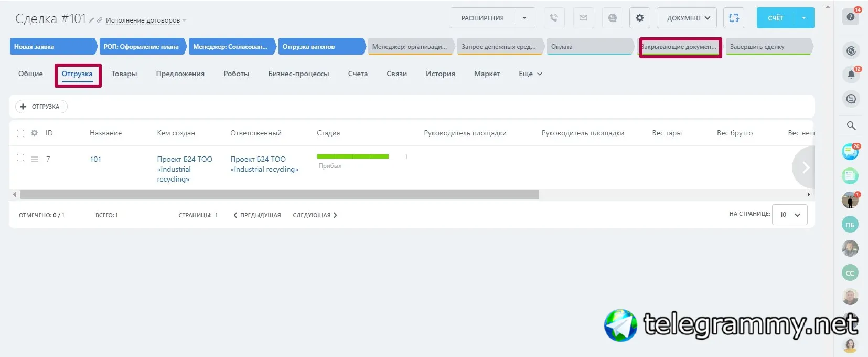Open avatar with red badge 1
This screenshot has width=868, height=357.
coord(850,200)
